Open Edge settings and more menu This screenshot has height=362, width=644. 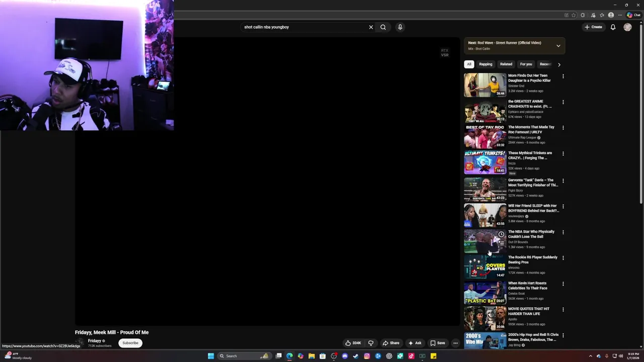click(x=620, y=15)
